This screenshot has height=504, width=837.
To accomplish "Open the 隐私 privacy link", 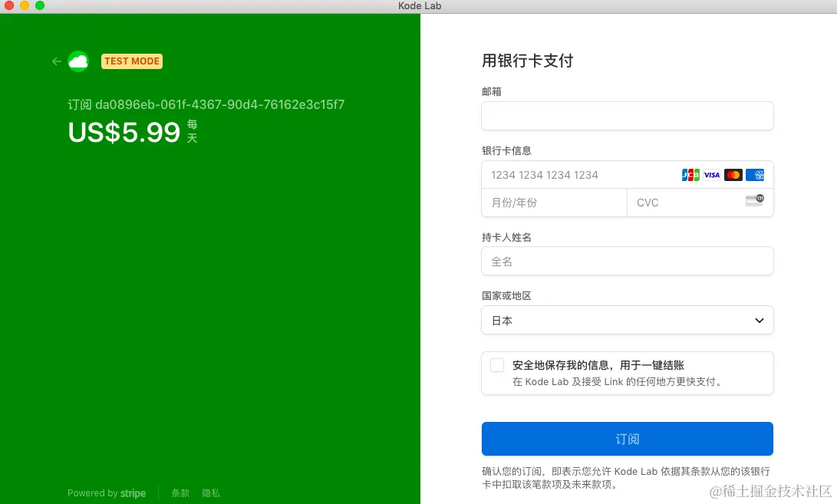I will tap(211, 492).
